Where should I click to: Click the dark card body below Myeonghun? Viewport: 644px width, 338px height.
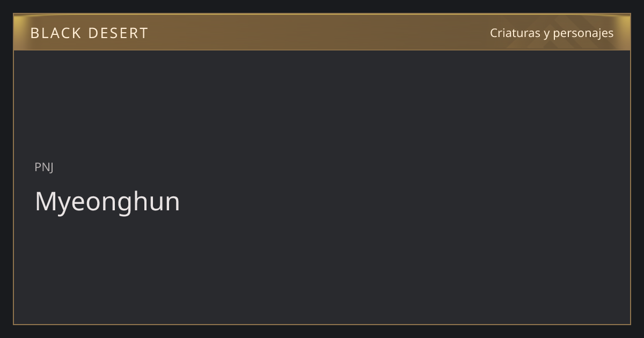[322, 268]
